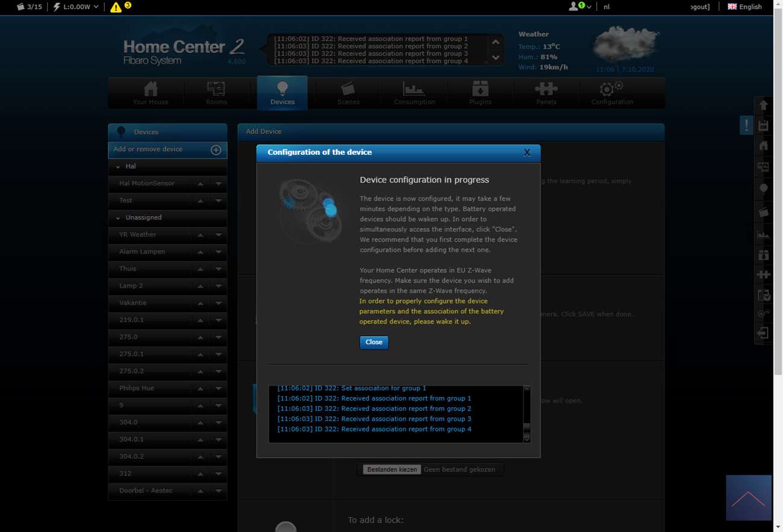Click the Bestanden kiezen file button
Viewport: 783px width, 532px height.
[391, 469]
